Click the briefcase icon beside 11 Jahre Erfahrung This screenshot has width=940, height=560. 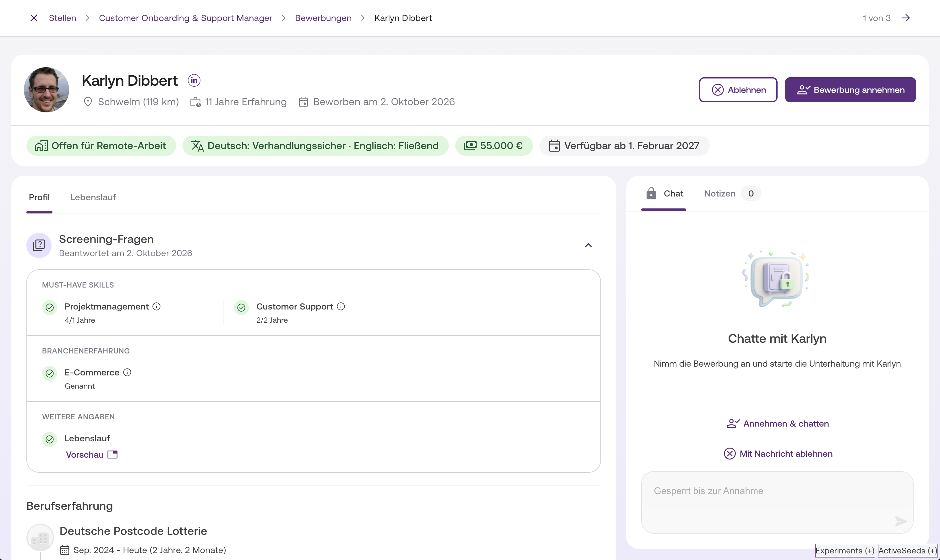(195, 102)
